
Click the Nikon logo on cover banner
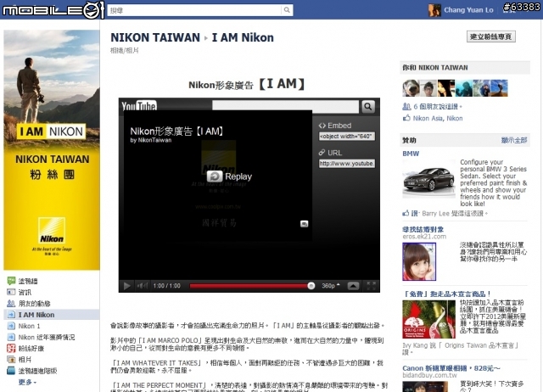click(x=52, y=231)
